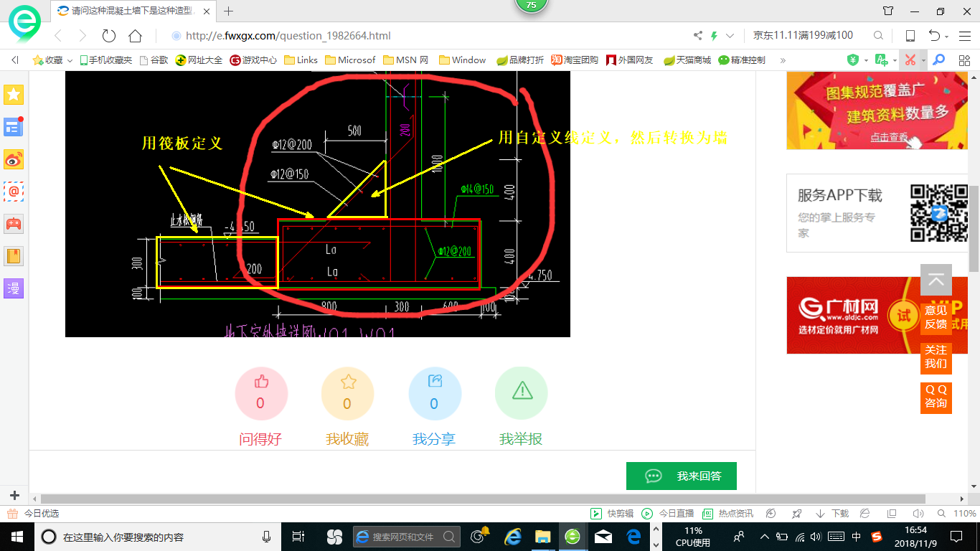Close the current question tab
The width and height of the screenshot is (980, 551).
click(x=208, y=11)
